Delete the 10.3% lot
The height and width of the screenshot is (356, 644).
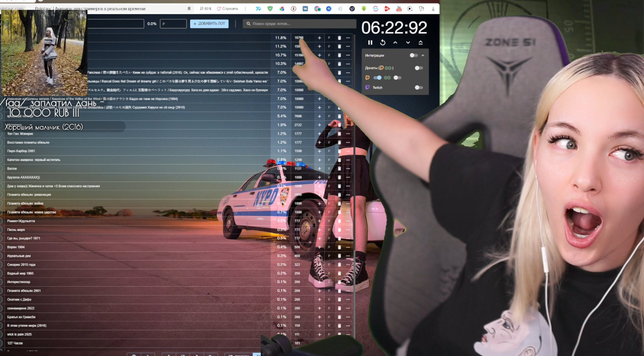[339, 64]
